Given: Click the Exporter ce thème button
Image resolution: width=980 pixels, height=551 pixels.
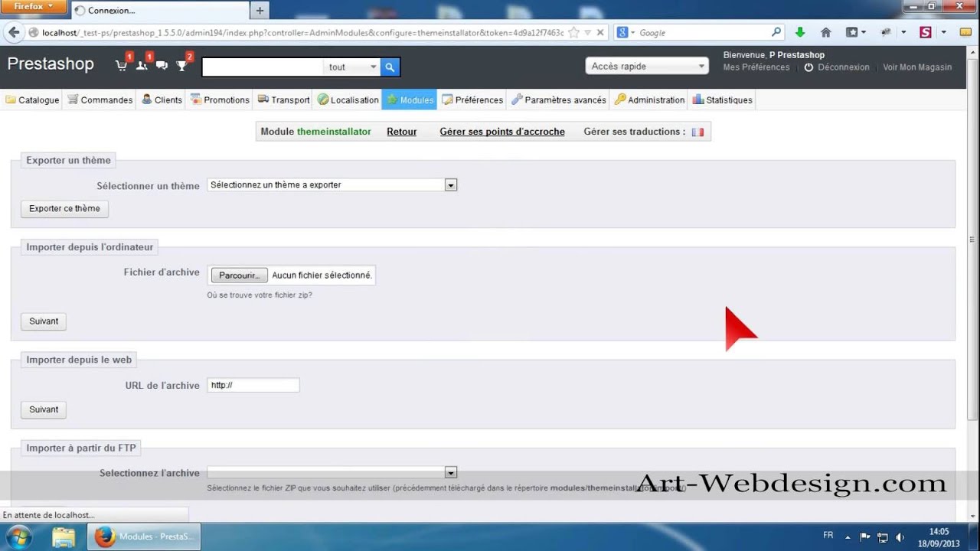Looking at the screenshot, I should [x=64, y=209].
